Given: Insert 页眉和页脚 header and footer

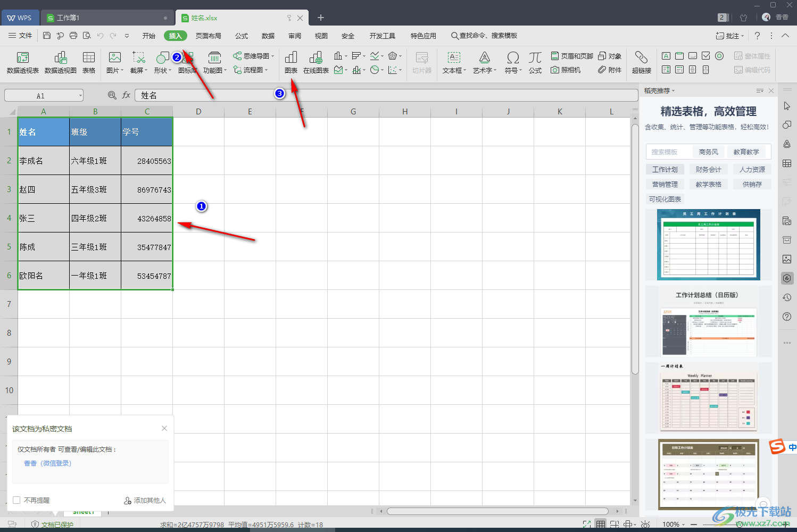Looking at the screenshot, I should pos(572,56).
